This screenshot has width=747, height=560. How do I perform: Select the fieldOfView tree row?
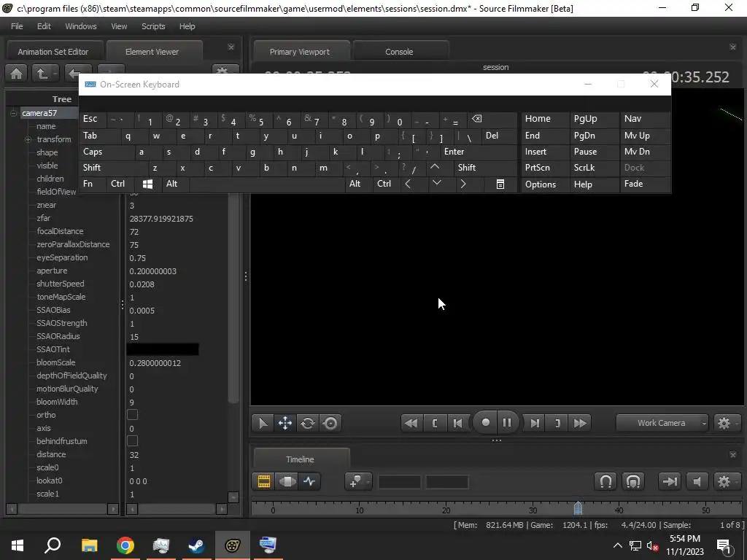(x=56, y=192)
